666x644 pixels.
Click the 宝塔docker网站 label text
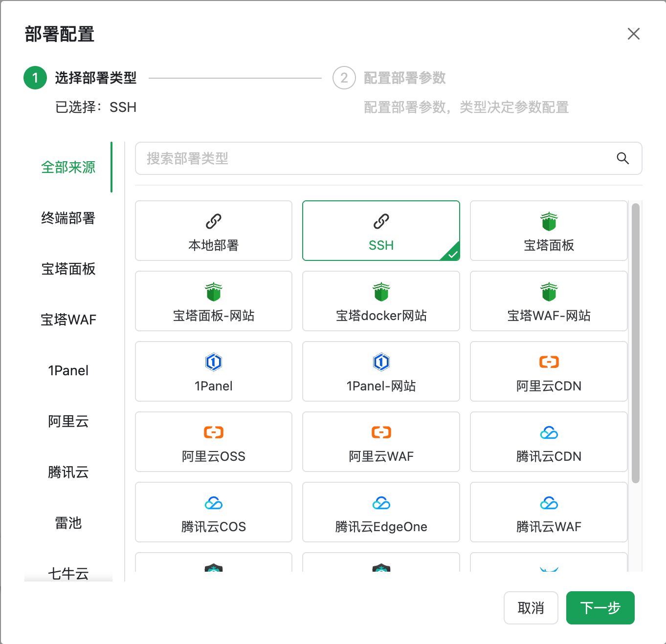pos(381,316)
